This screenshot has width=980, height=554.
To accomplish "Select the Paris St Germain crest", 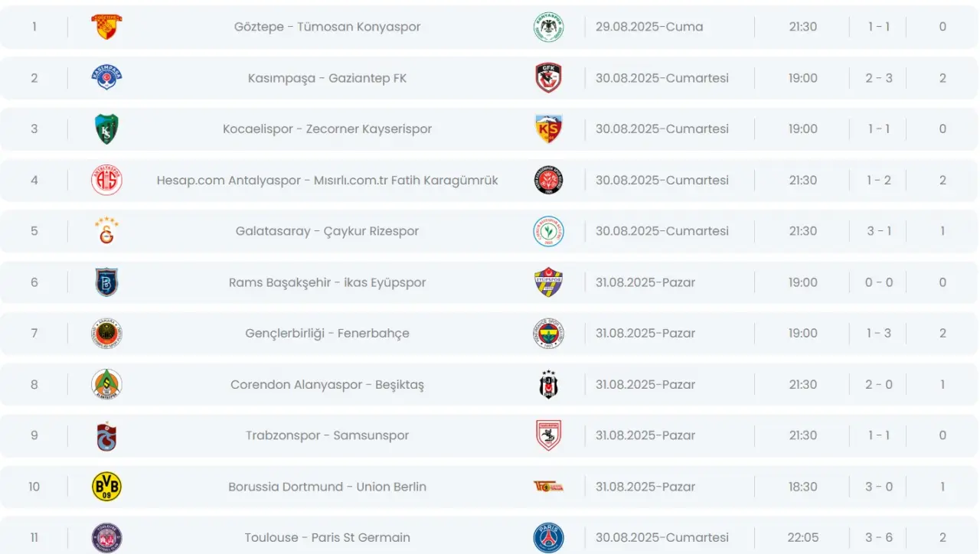I will coord(548,537).
